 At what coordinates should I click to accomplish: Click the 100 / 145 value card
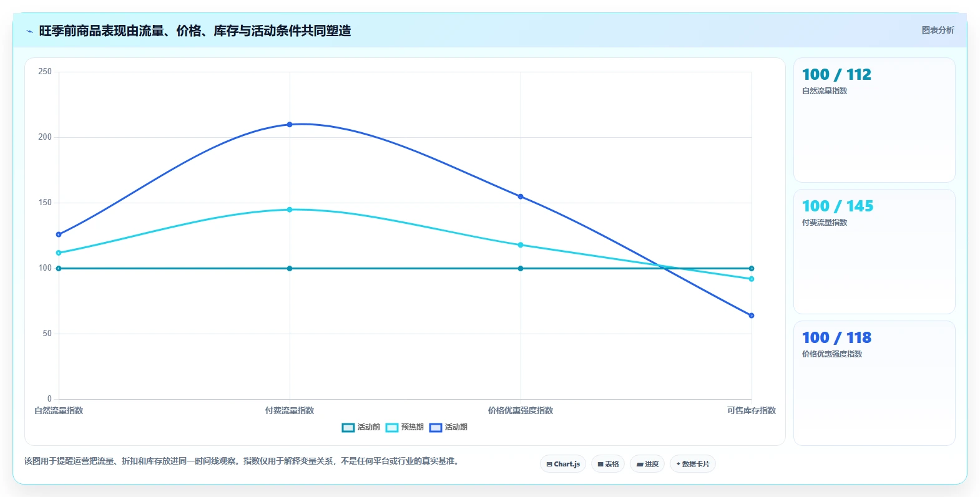(875, 252)
